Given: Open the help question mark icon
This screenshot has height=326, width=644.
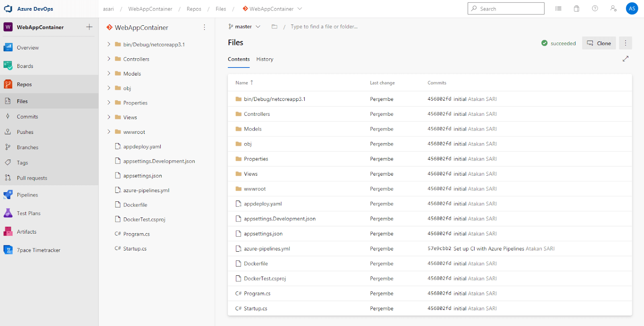Looking at the screenshot, I should (595, 8).
